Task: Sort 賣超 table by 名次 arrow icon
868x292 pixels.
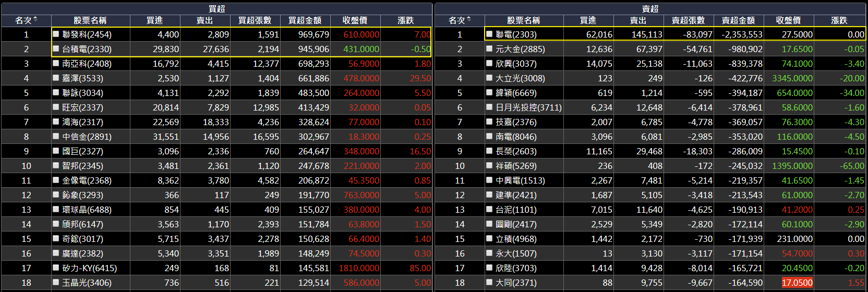Action: tap(468, 20)
